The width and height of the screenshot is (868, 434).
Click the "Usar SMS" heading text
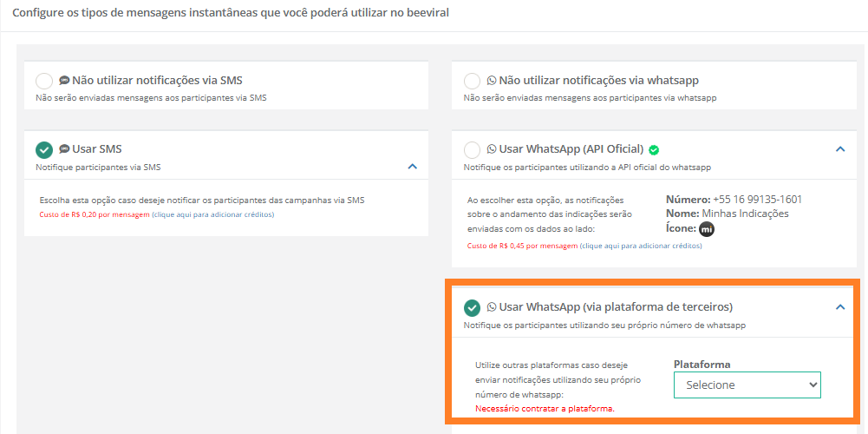tap(97, 149)
